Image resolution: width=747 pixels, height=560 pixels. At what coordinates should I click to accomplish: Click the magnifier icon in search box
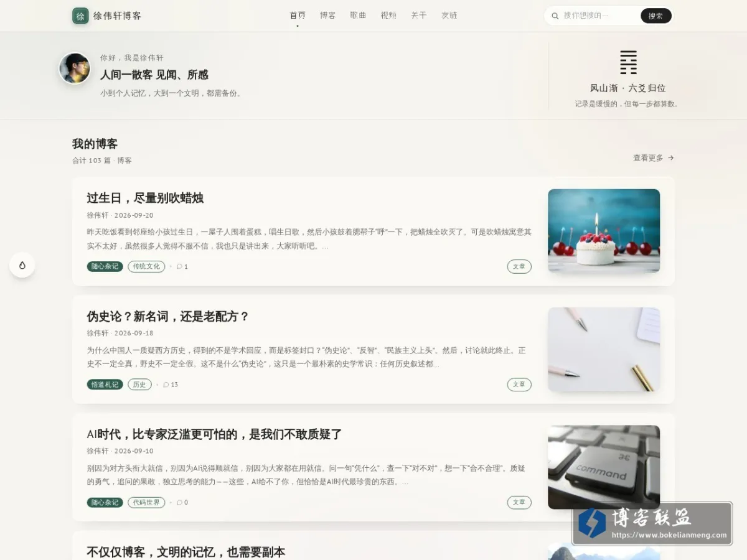click(555, 16)
